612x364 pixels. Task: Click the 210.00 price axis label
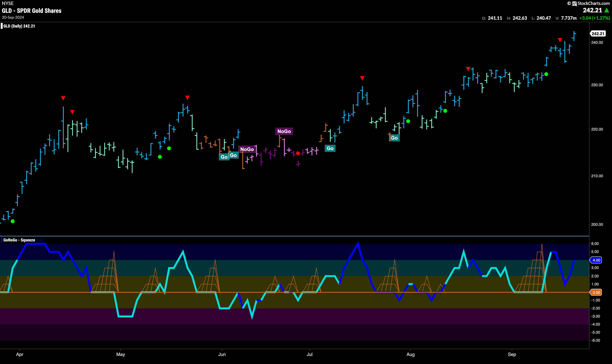(597, 176)
